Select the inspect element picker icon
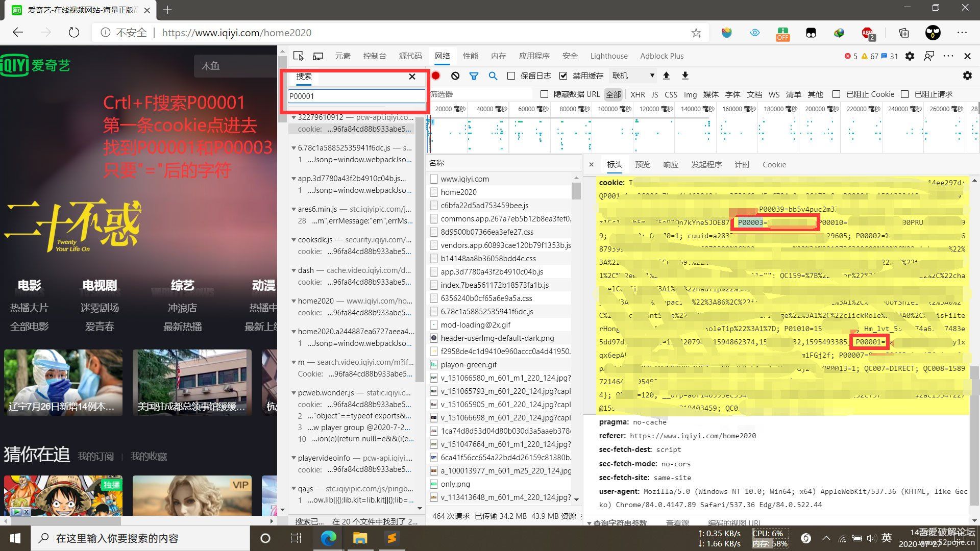This screenshot has width=980, height=551. (x=298, y=56)
